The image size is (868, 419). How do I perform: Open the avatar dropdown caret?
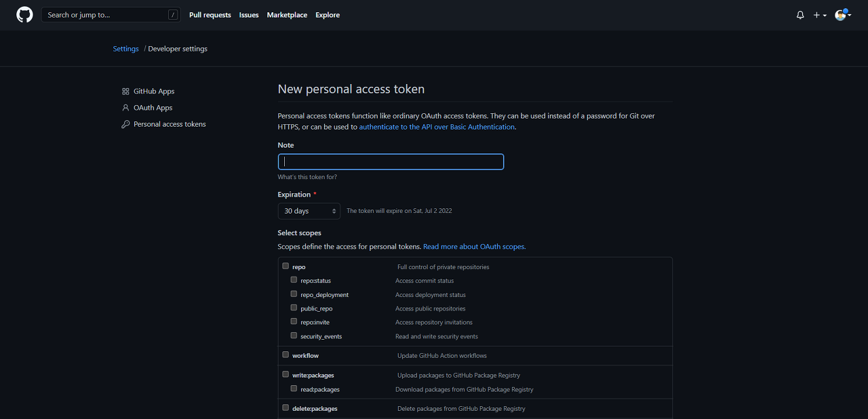(850, 15)
